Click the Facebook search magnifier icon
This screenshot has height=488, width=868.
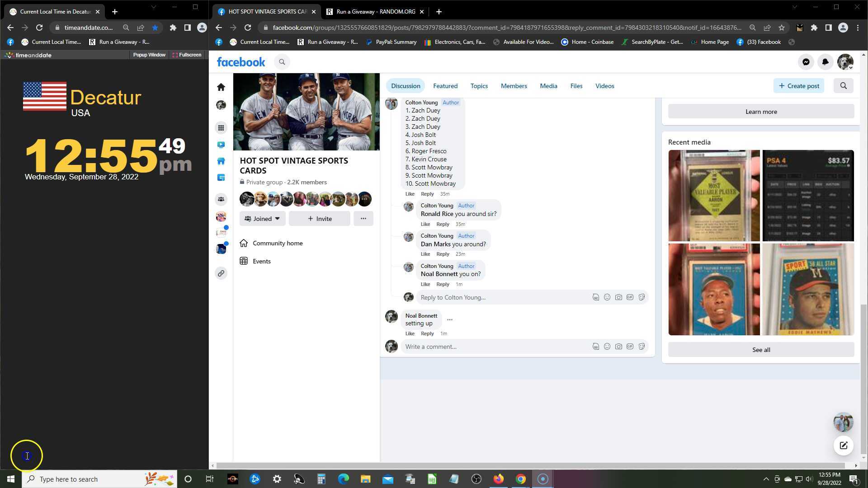pyautogui.click(x=282, y=62)
